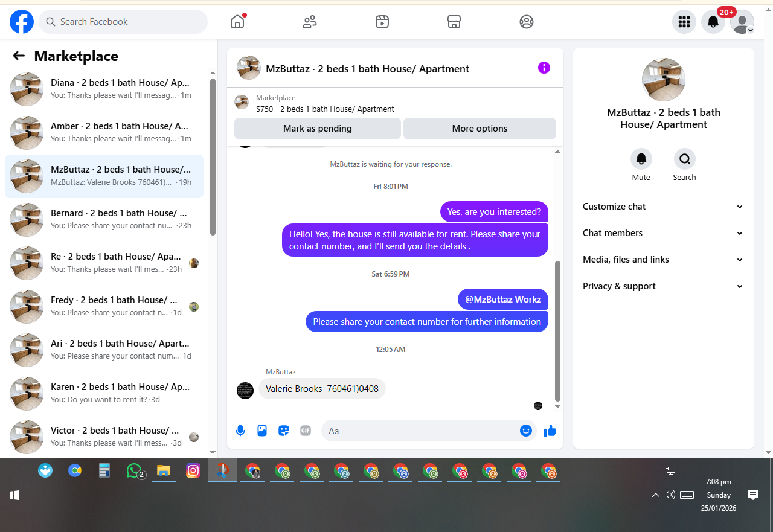Click the @MzButtaz Workz mention
773x532 pixels.
(503, 300)
